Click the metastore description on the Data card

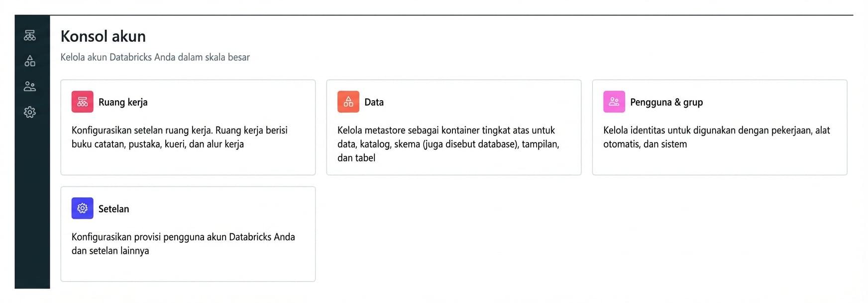click(x=447, y=144)
